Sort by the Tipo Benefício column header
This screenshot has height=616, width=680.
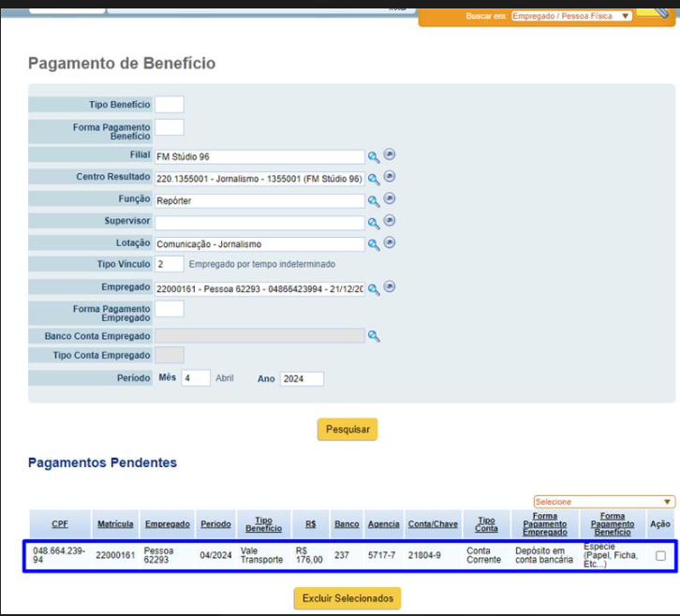[264, 524]
